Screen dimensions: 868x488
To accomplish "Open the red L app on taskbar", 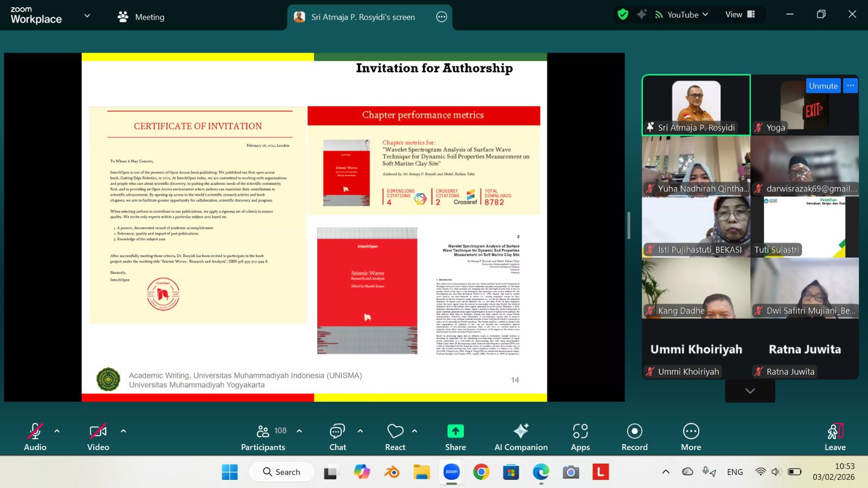I will pos(600,472).
